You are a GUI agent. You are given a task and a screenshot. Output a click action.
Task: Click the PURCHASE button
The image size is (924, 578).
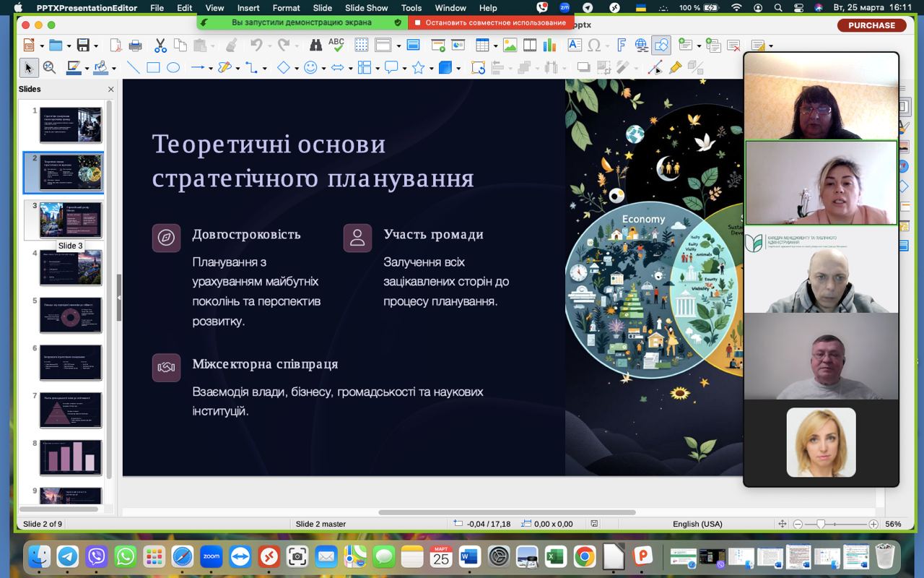(x=871, y=25)
